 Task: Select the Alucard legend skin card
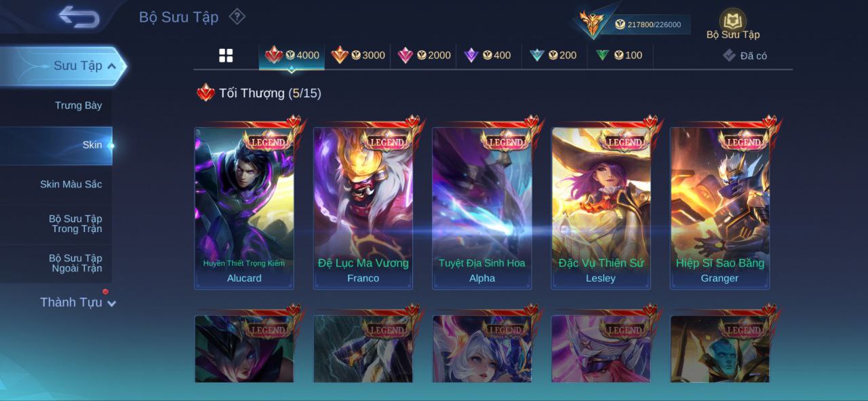point(244,208)
